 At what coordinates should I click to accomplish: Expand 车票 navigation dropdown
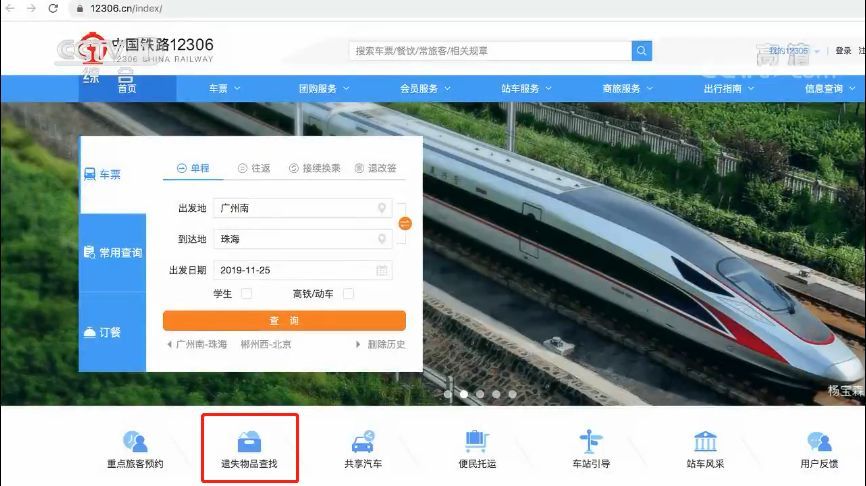(x=225, y=88)
